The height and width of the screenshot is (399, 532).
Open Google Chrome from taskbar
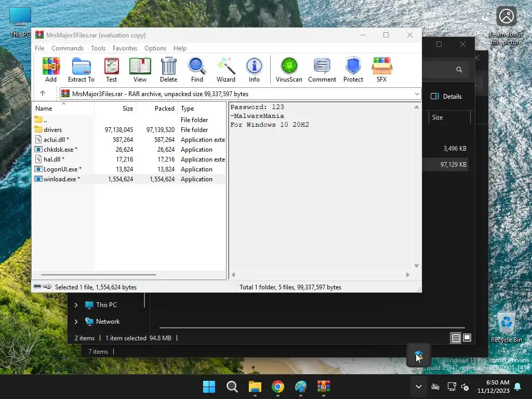click(x=278, y=387)
